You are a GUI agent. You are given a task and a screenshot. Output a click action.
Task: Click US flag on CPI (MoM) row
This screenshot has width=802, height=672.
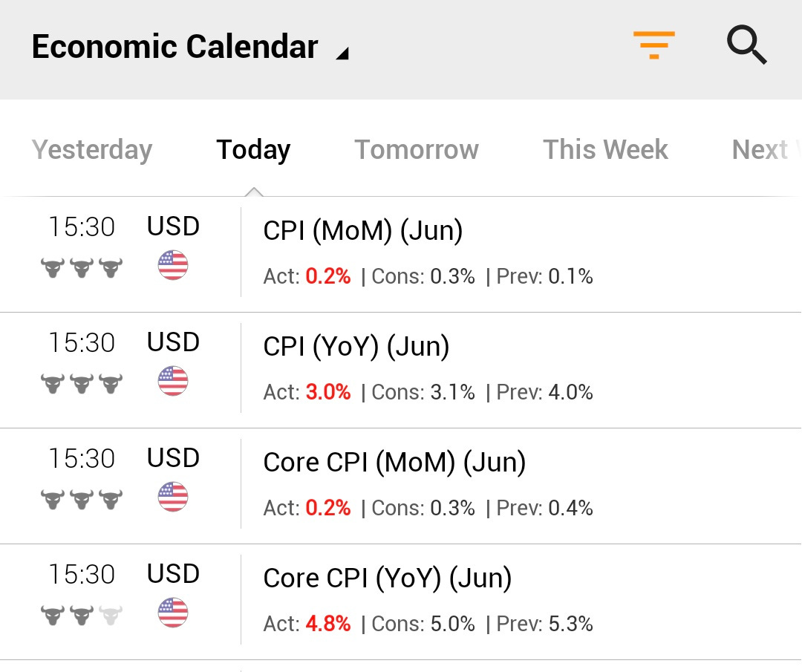click(x=173, y=265)
